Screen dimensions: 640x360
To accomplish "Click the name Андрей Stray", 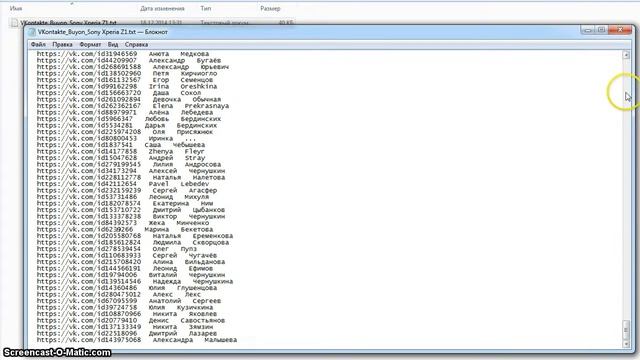I will (177, 158).
